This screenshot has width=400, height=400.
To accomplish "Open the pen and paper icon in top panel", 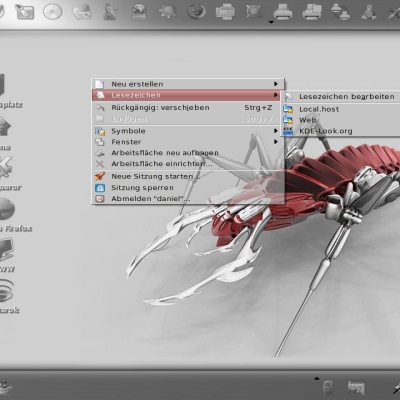I will point(24,12).
